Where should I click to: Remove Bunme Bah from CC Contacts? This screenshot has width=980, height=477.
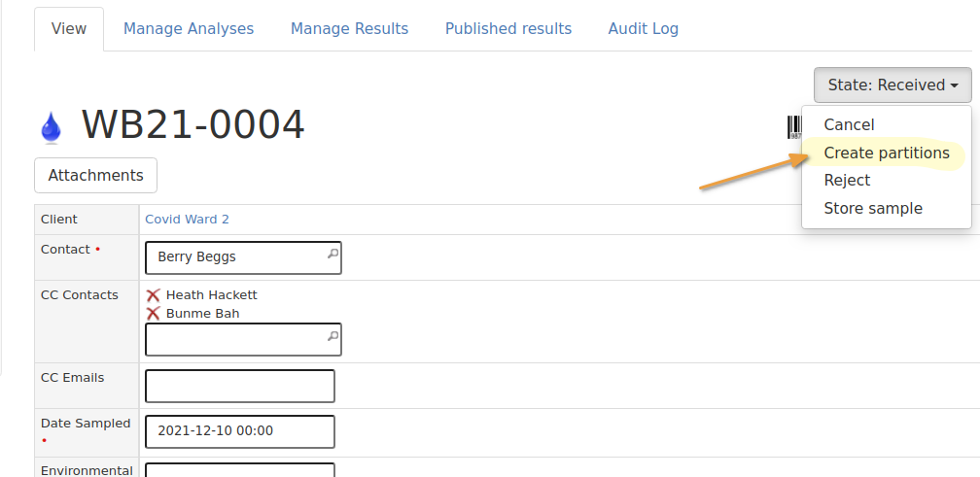point(153,314)
